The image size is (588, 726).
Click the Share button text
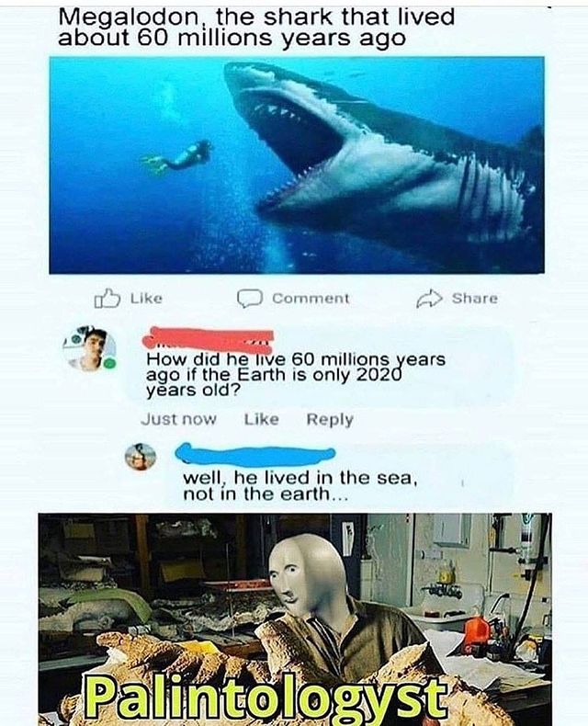[x=475, y=298]
